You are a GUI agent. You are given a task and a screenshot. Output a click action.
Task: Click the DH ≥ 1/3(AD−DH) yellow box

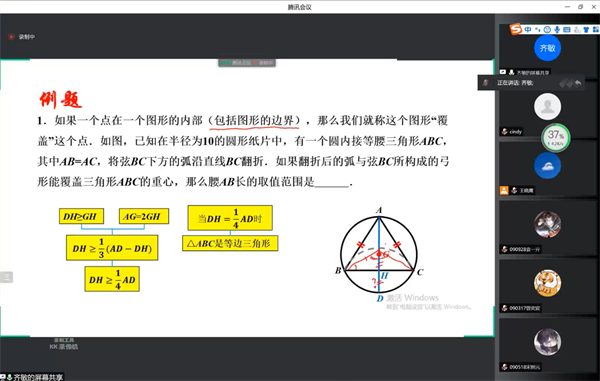tap(112, 248)
